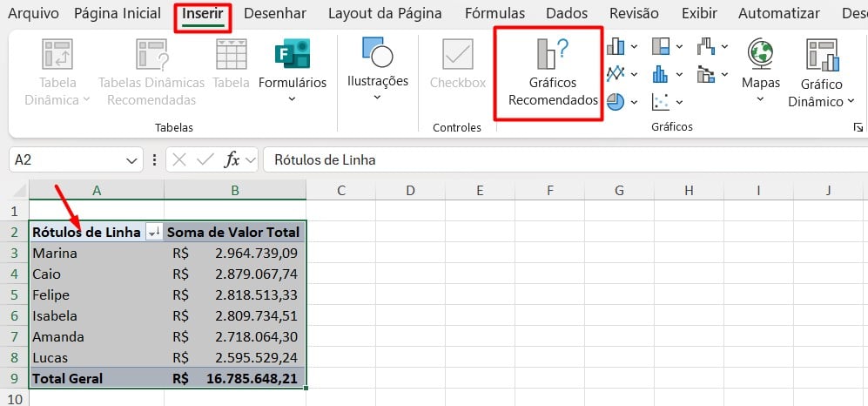This screenshot has height=406, width=868.
Task: Insert a line chart
Action: [x=616, y=73]
